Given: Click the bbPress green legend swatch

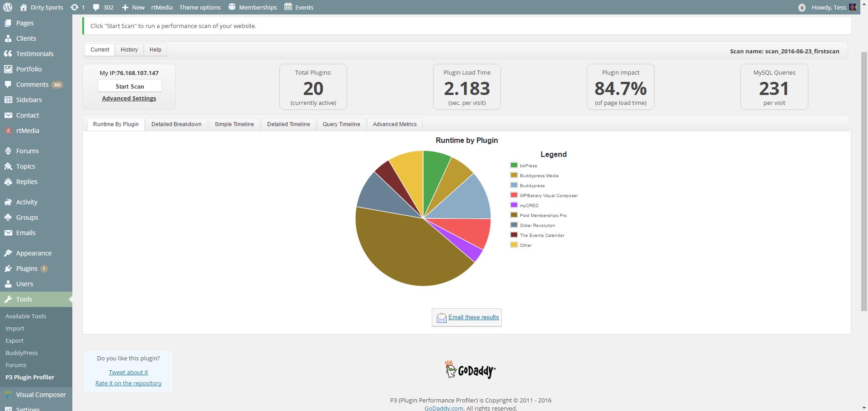Looking at the screenshot, I should (514, 165).
